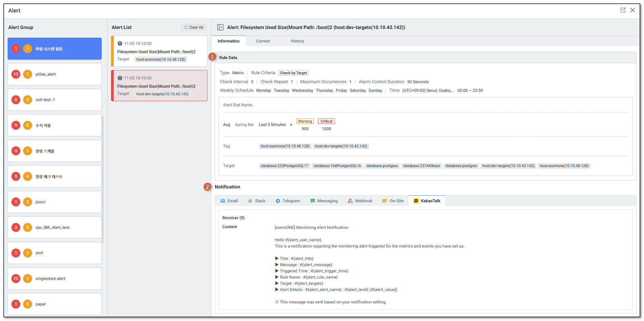Open the Email notification tab
The width and height of the screenshot is (644, 321).
point(229,201)
